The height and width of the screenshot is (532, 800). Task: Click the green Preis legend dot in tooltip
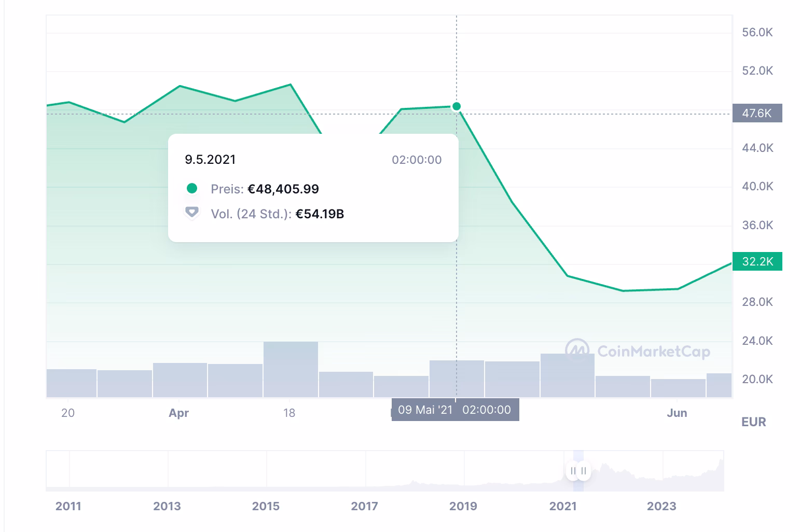click(192, 189)
